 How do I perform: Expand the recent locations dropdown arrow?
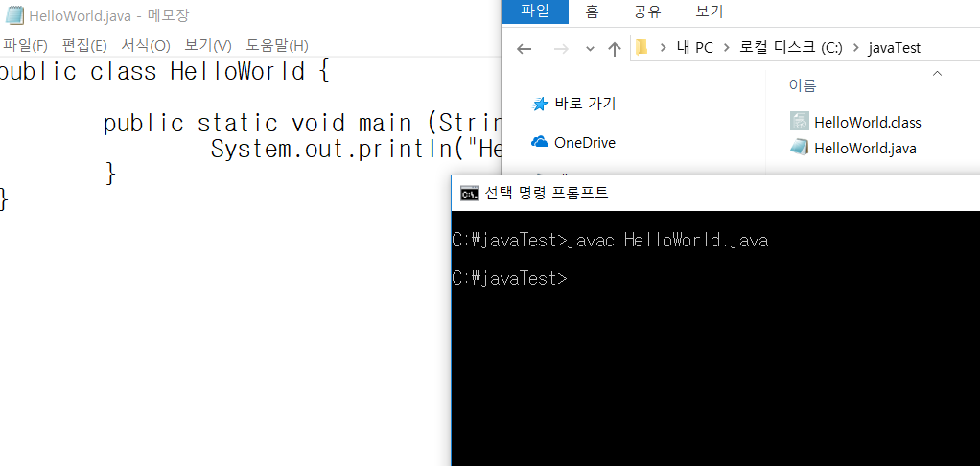pos(590,49)
